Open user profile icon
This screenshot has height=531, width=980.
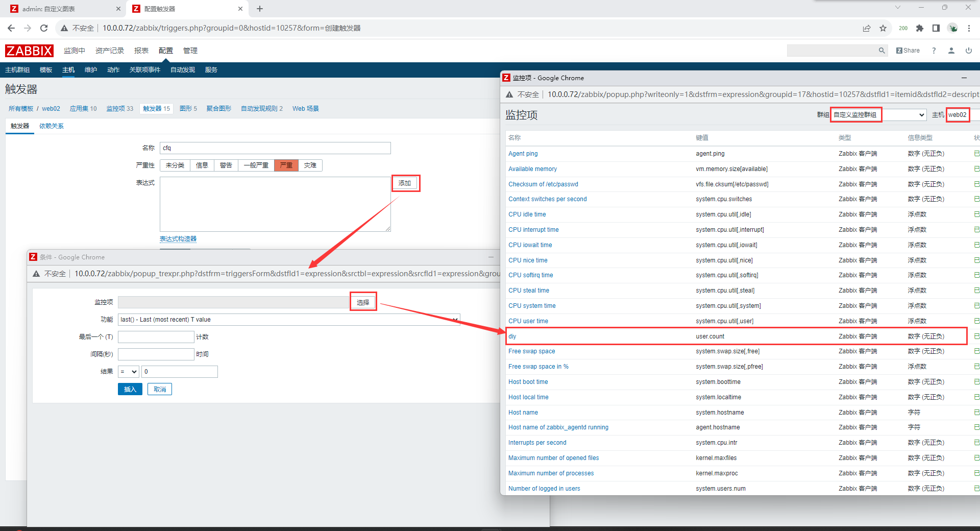951,51
